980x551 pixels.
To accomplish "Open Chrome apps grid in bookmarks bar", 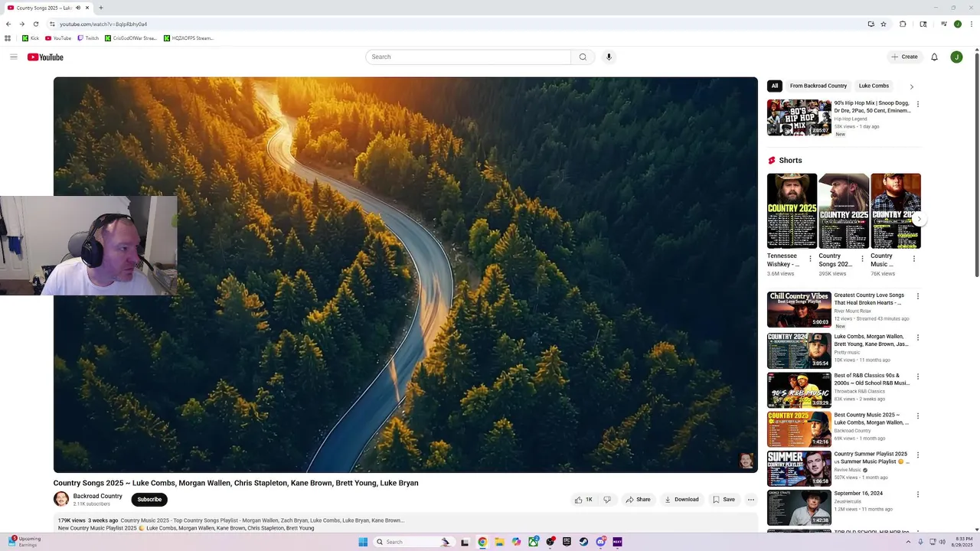I will coord(8,38).
